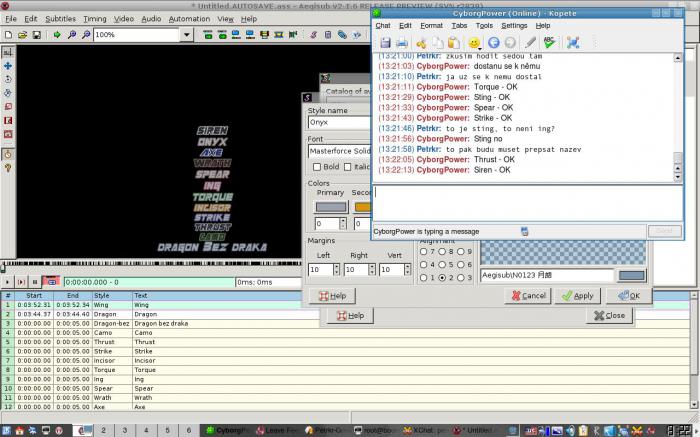Select the Dragon bez draka subtitle row
700x437 pixels.
[346, 324]
